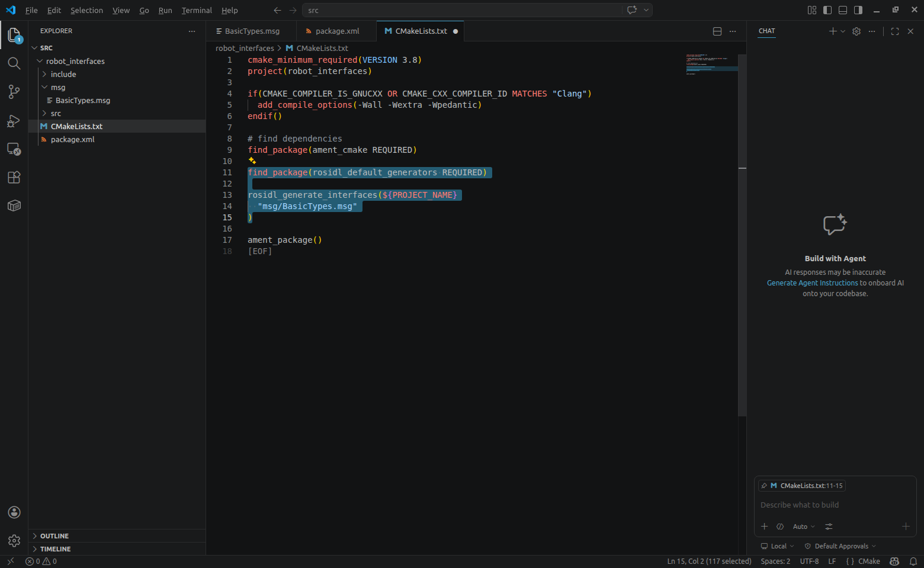924x568 pixels.
Task: Expand the TIMELINE section
Action: click(x=117, y=549)
